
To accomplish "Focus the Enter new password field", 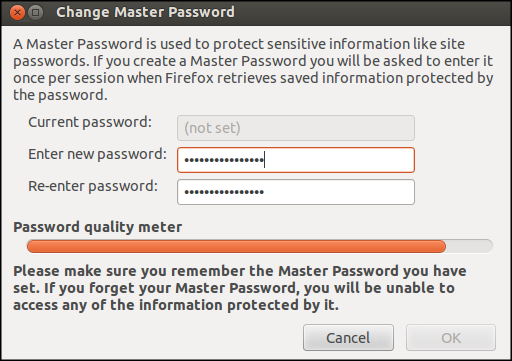I will pos(296,160).
